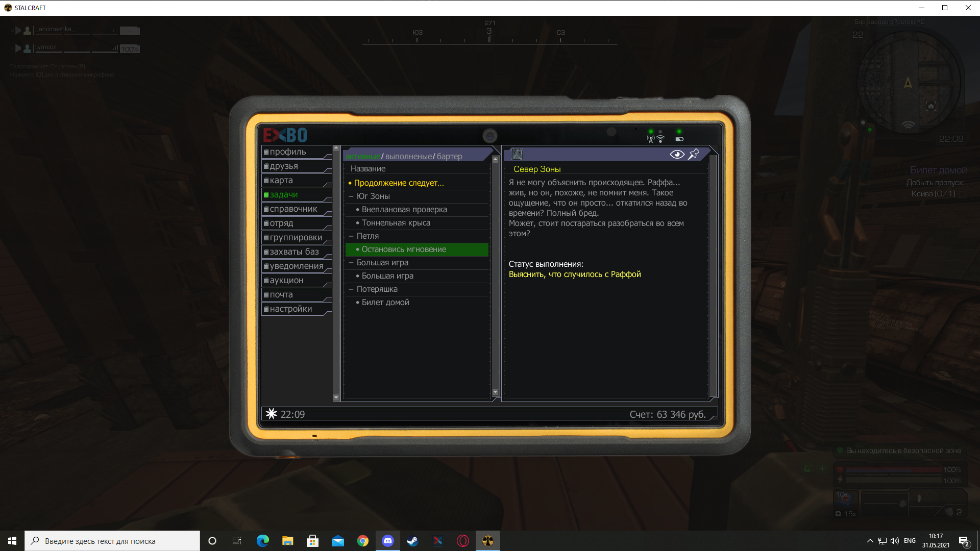Select quest Тоннельная крыса
Screen dimensions: 980x551
pos(416,223)
